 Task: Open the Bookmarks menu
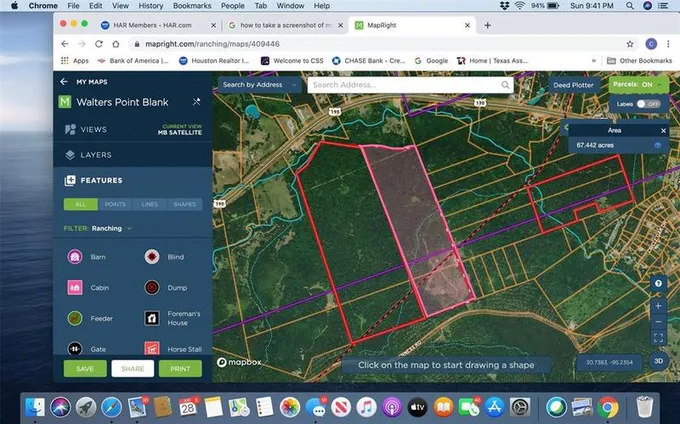192,6
